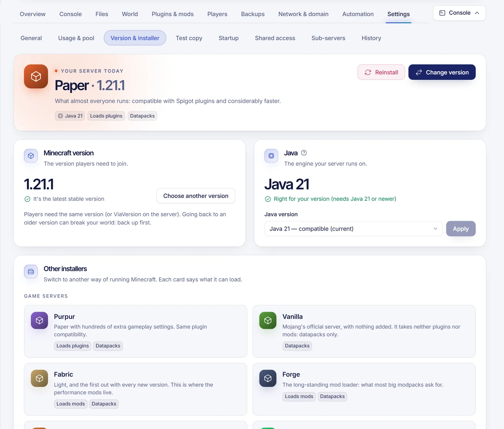Open the Test copy sub-tab
This screenshot has height=429, width=504.
[189, 38]
